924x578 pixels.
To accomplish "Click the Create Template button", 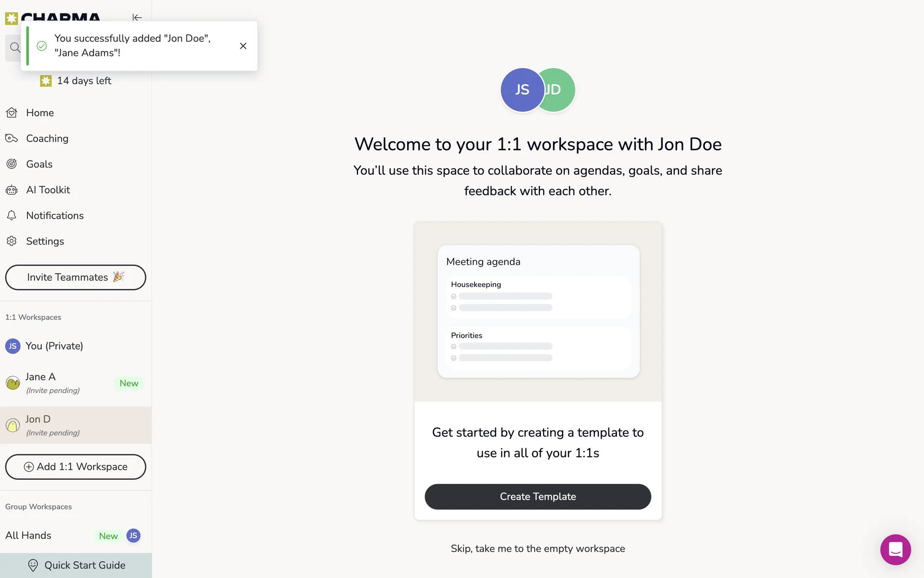I will pyautogui.click(x=538, y=497).
